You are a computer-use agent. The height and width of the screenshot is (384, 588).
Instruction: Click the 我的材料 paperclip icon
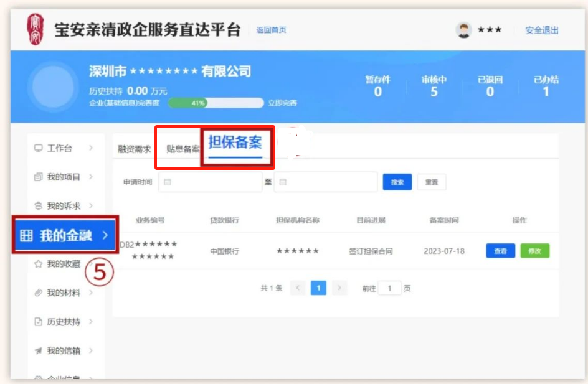[x=38, y=293]
